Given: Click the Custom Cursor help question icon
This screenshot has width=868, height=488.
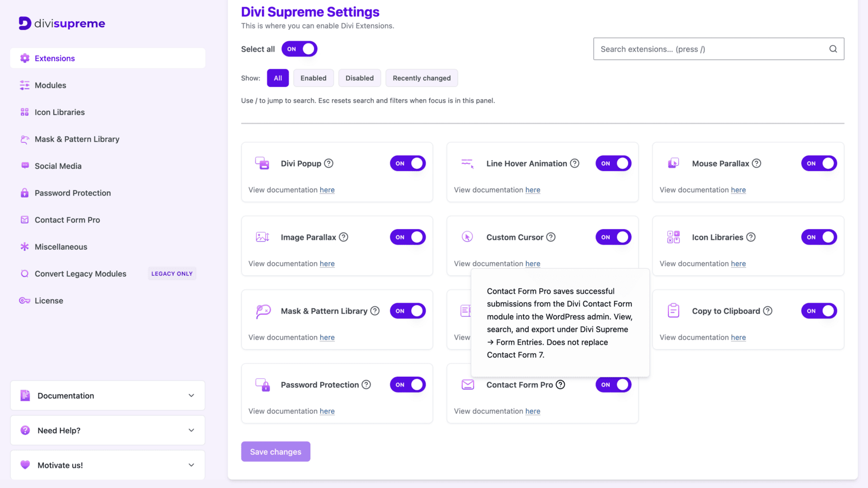Looking at the screenshot, I should pyautogui.click(x=551, y=237).
